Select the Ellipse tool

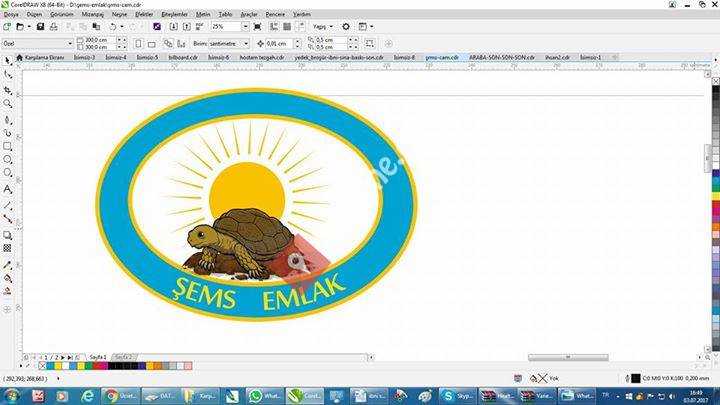pos(8,159)
